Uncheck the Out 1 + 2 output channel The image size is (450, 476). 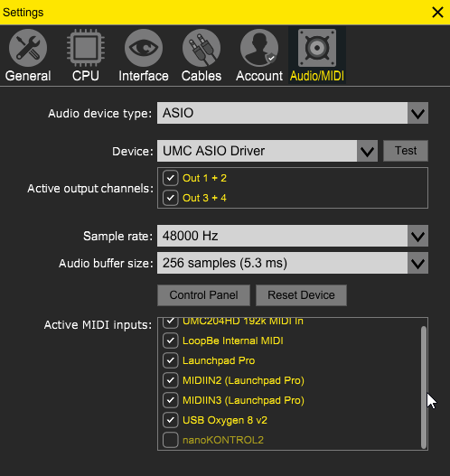pyautogui.click(x=171, y=178)
